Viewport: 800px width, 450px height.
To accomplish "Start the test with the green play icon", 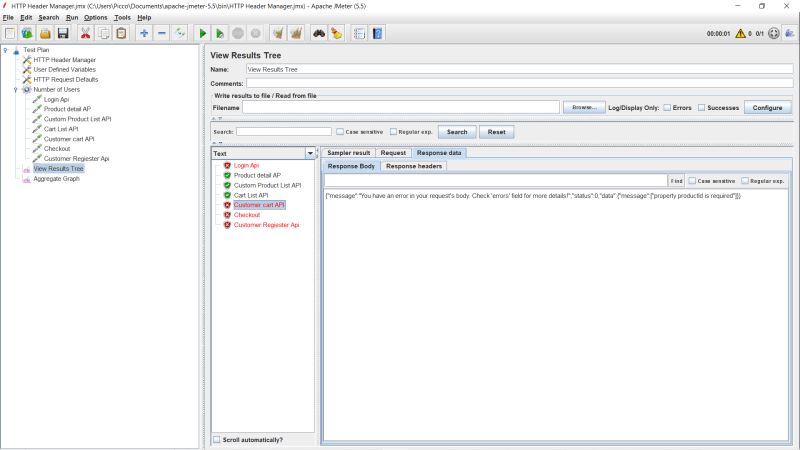I will 202,34.
